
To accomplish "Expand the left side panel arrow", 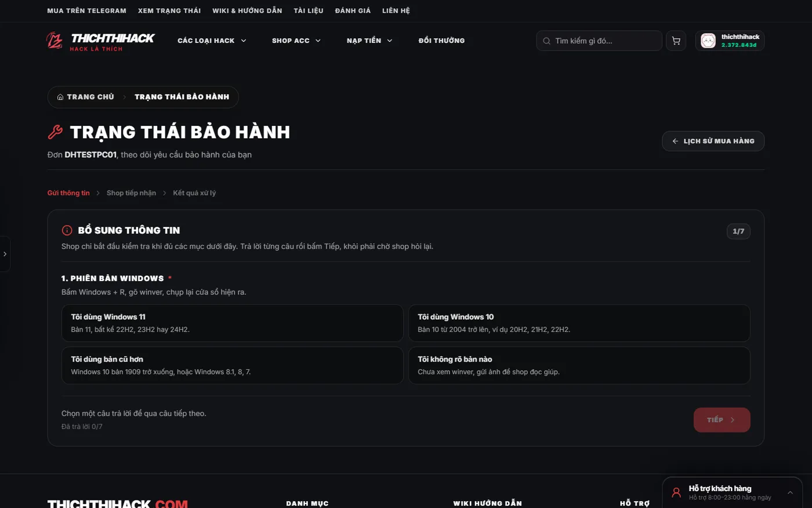I will [x=5, y=254].
